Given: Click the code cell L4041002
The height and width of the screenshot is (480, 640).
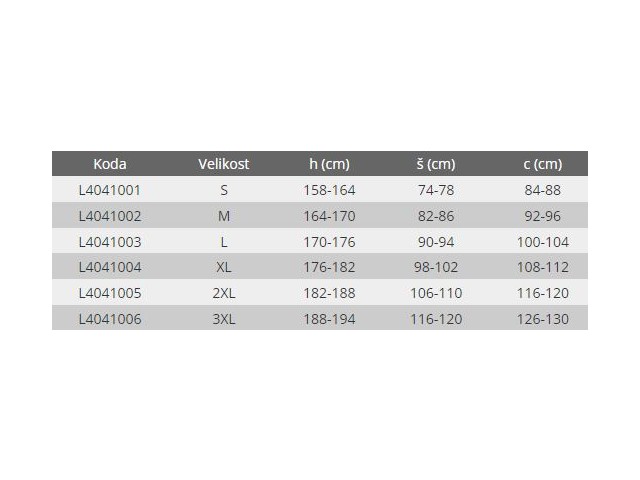Looking at the screenshot, I should point(110,215).
